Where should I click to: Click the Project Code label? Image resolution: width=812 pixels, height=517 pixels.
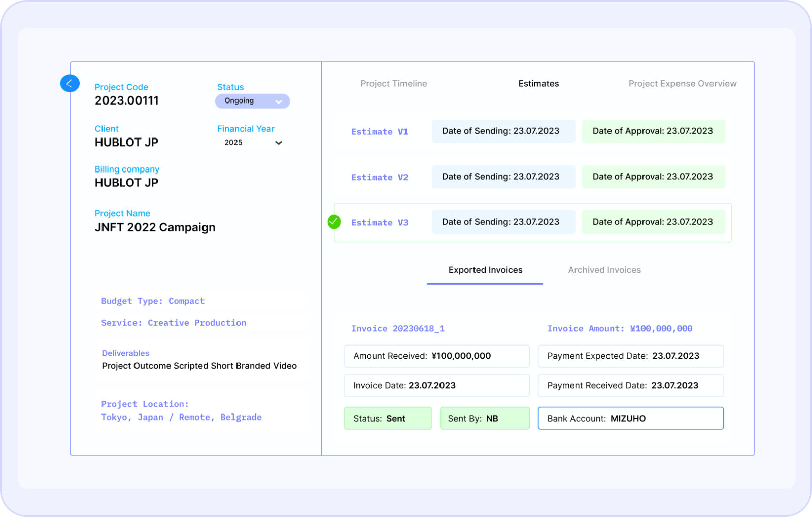coord(121,87)
